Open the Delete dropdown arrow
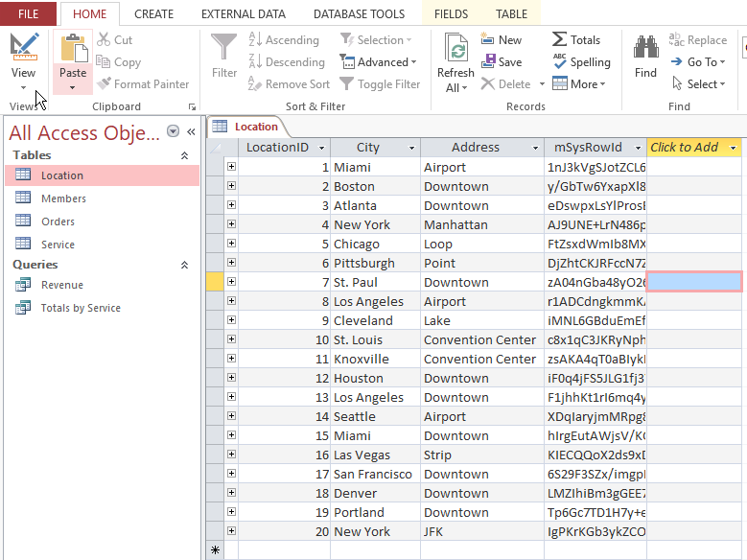 point(542,84)
